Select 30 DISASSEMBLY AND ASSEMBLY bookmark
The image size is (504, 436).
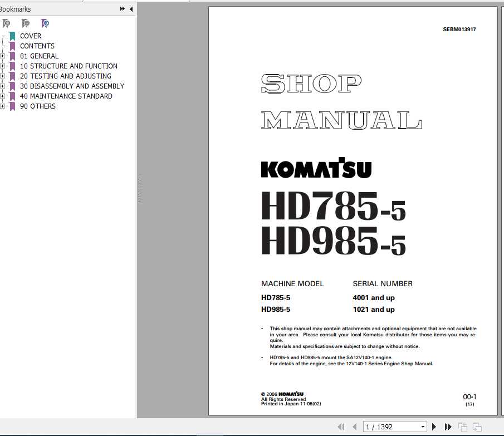(72, 86)
